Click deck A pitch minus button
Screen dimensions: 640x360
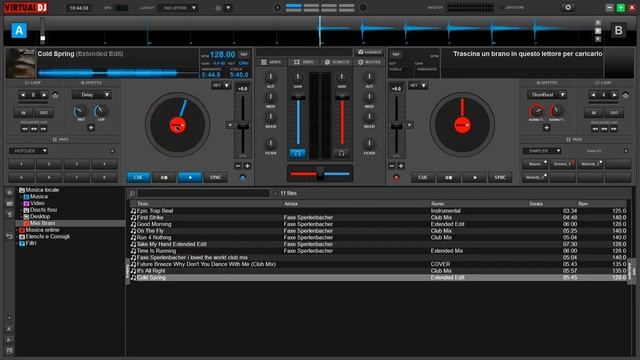click(x=238, y=166)
